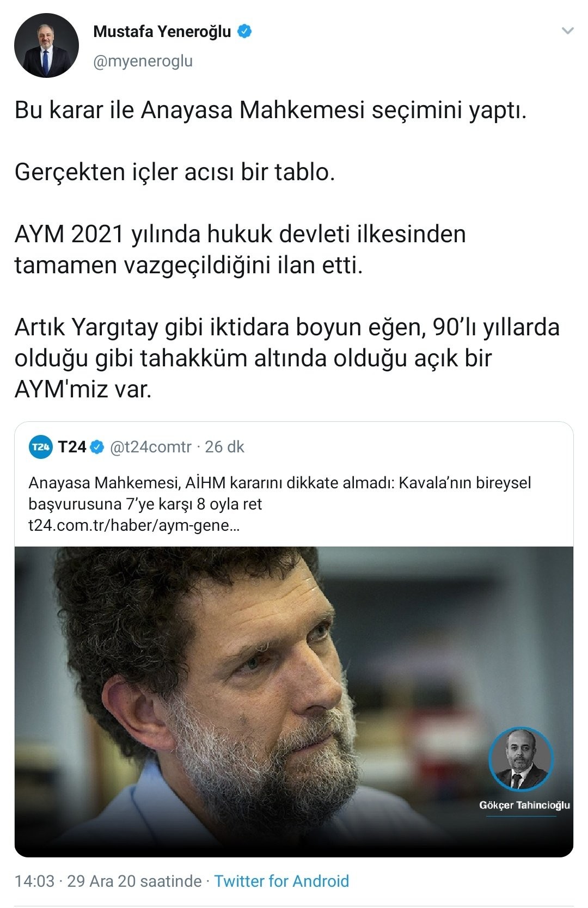Click the verified badge beside Mustafa Yeneroğlu
This screenshot has height=908, width=588.
(244, 32)
